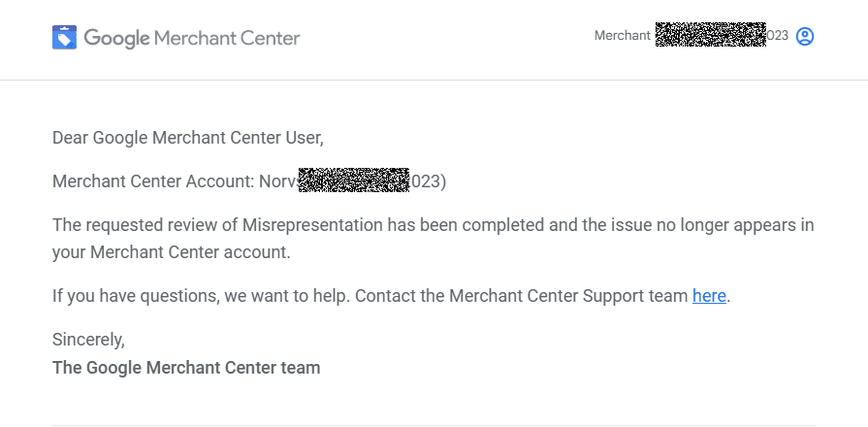This screenshot has height=427, width=868.
Task: Click the word 'Misrepresentation'
Action: (312, 225)
